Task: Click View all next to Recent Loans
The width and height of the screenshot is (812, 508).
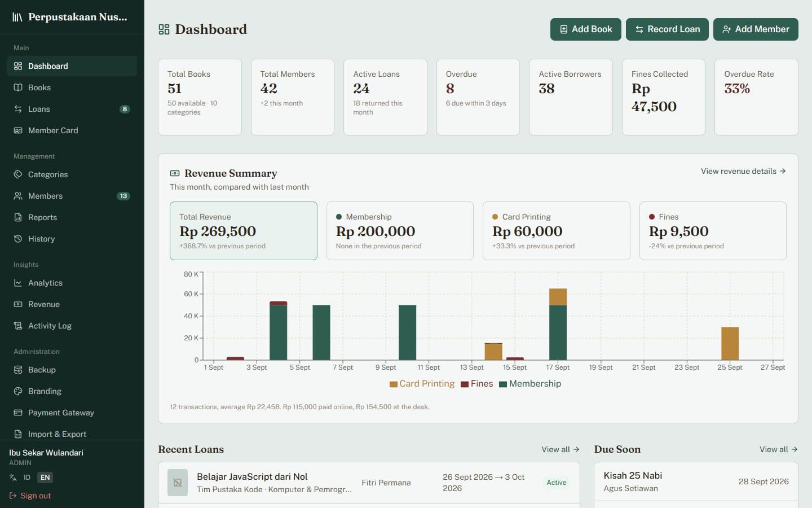Action: [561, 449]
